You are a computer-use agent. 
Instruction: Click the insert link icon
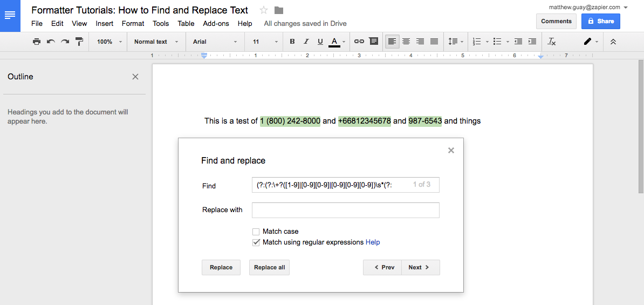(359, 42)
